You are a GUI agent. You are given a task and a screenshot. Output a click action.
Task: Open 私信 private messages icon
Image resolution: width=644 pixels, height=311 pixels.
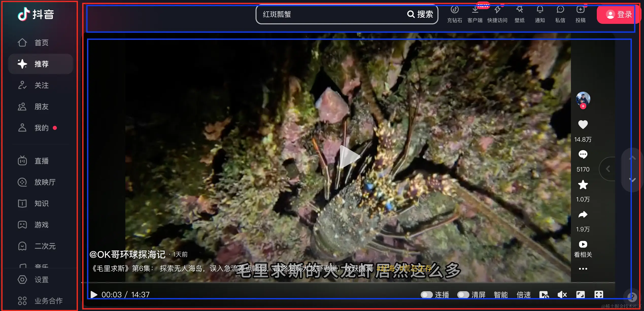click(x=560, y=10)
